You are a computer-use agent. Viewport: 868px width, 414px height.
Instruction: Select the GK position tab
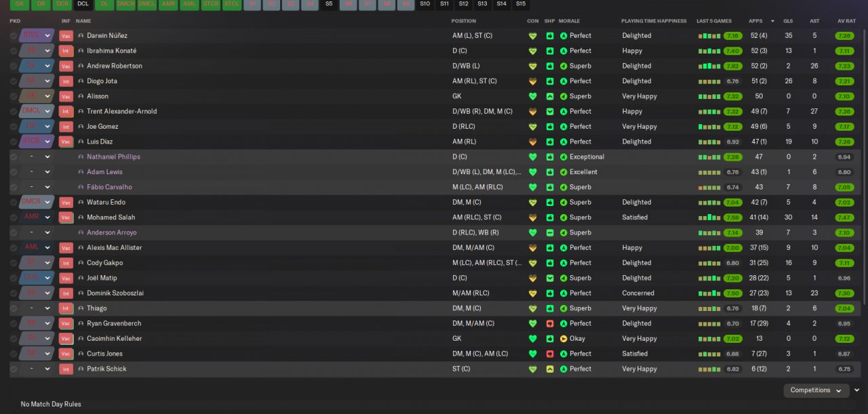[20, 4]
